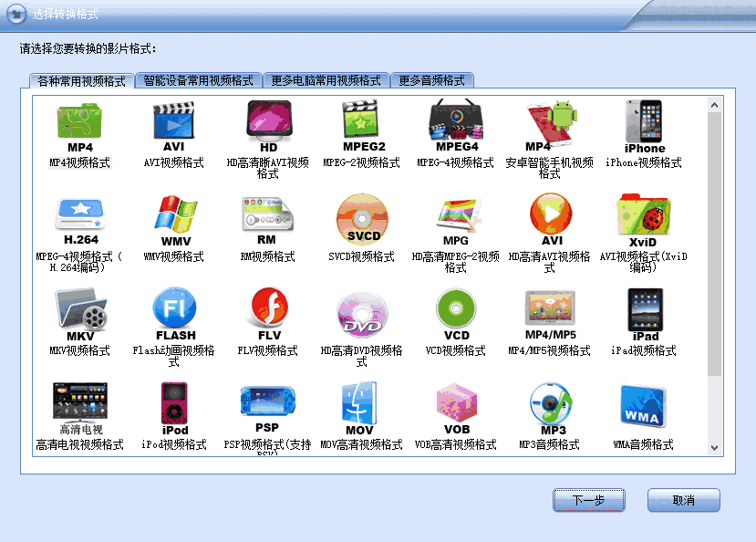Pick the WMV Windows format icon

(175, 215)
